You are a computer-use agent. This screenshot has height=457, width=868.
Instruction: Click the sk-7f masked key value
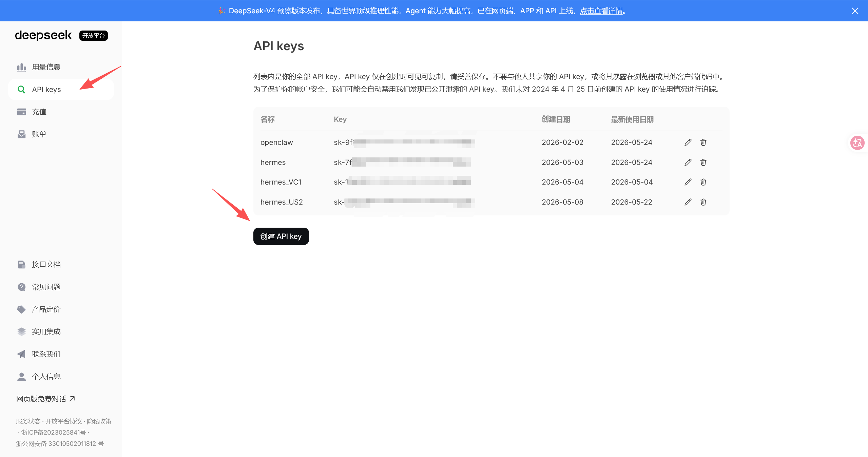(x=402, y=163)
